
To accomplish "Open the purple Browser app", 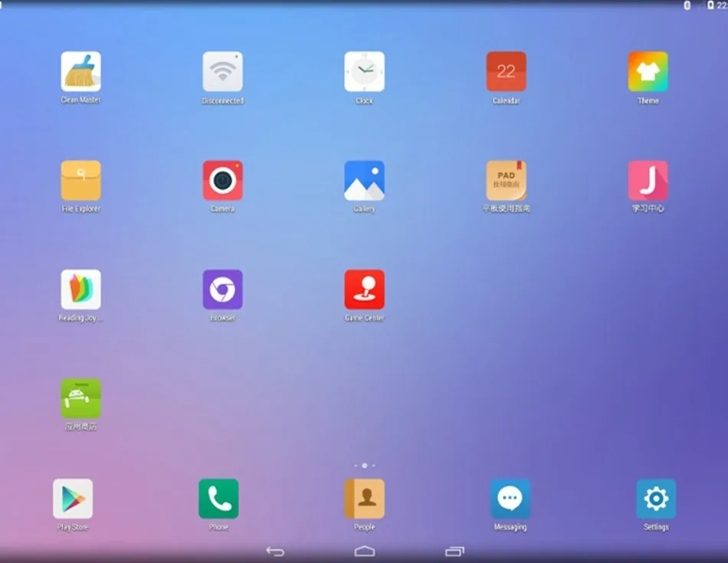I will (222, 289).
